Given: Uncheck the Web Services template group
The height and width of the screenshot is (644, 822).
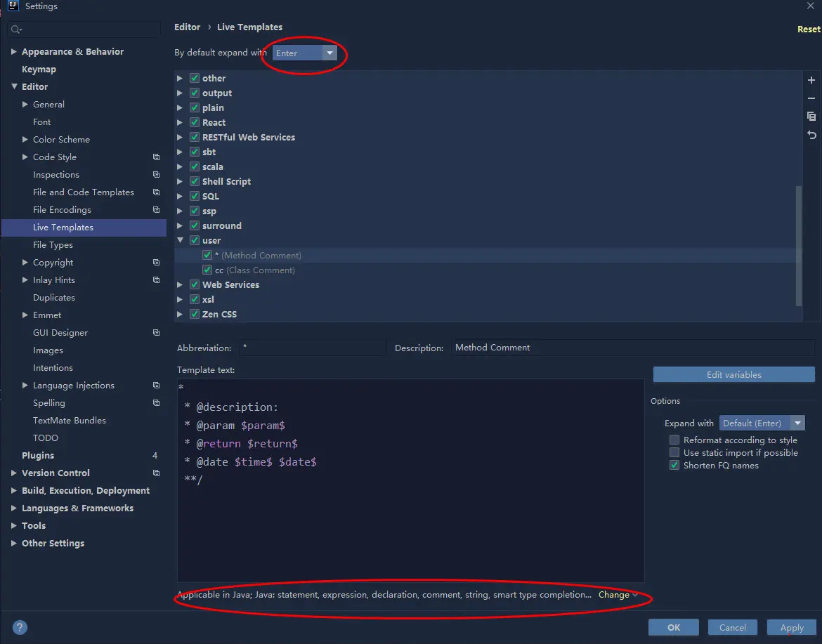Looking at the screenshot, I should click(195, 284).
